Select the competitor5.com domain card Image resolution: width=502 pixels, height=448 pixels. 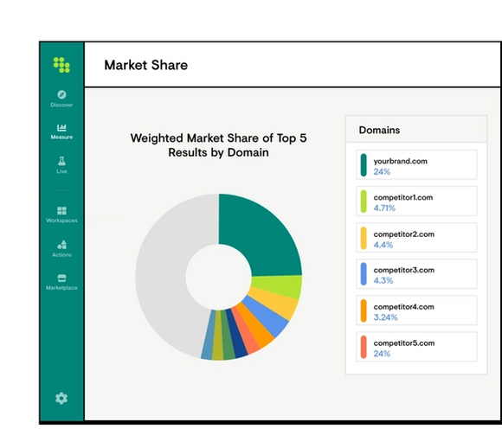(416, 347)
